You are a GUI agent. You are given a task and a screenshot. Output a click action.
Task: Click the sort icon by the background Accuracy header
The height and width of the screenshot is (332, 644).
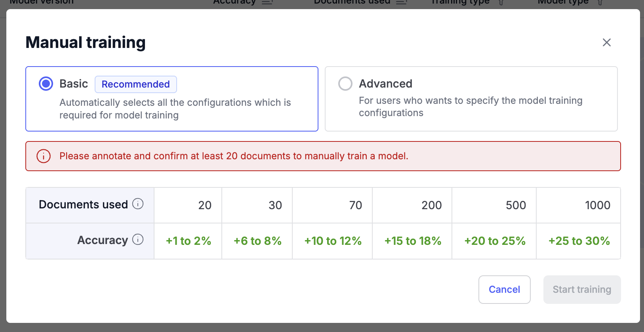pyautogui.click(x=267, y=2)
